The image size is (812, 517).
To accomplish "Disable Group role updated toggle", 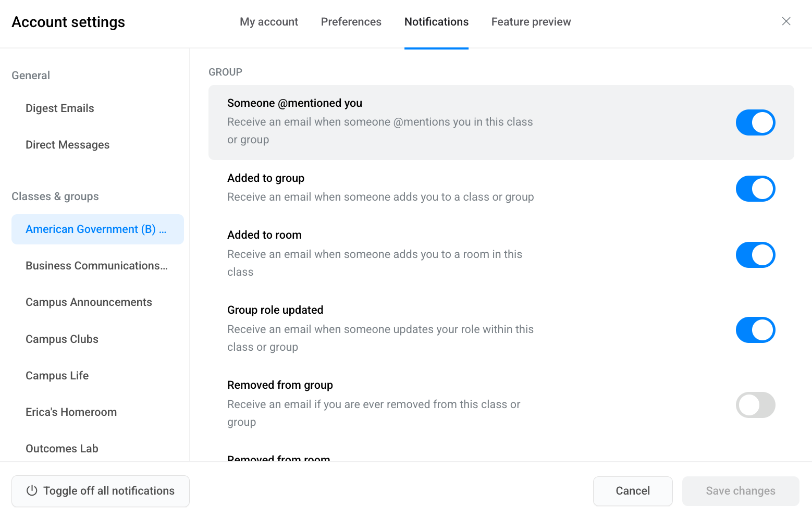I will [x=755, y=330].
